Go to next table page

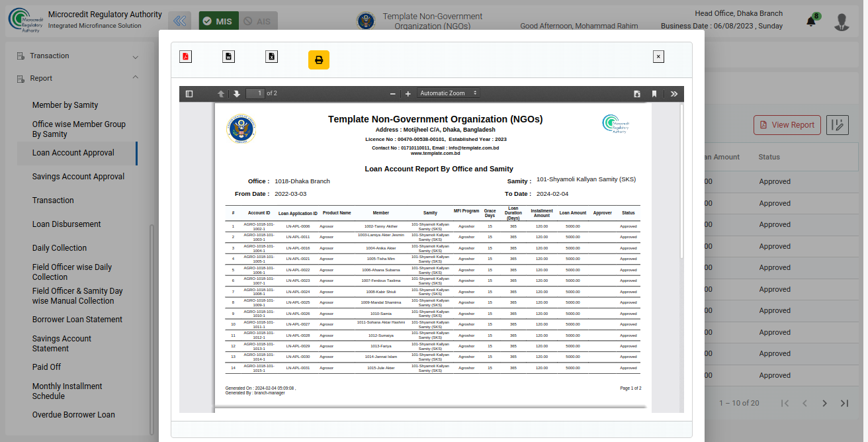point(825,403)
